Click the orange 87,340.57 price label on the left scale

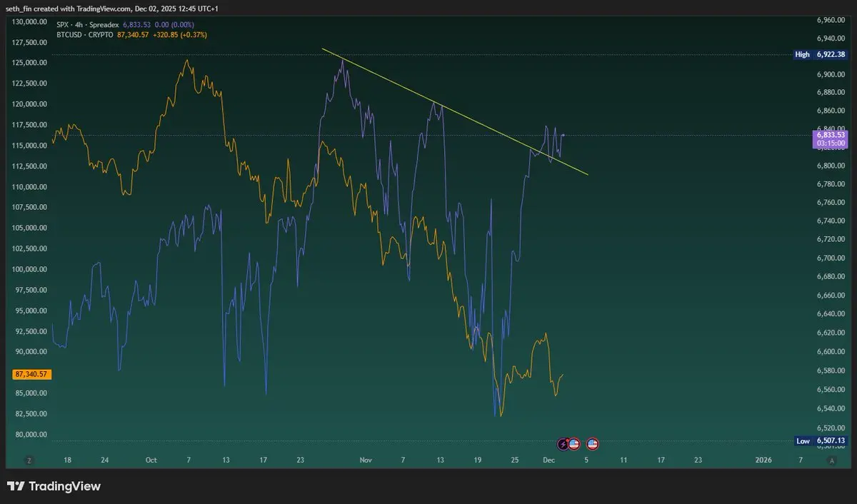point(32,374)
